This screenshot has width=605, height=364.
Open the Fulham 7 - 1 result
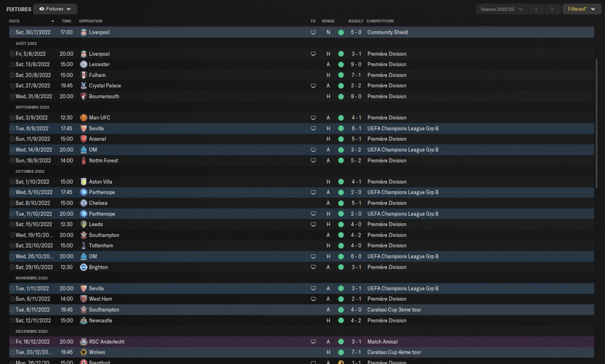(356, 75)
